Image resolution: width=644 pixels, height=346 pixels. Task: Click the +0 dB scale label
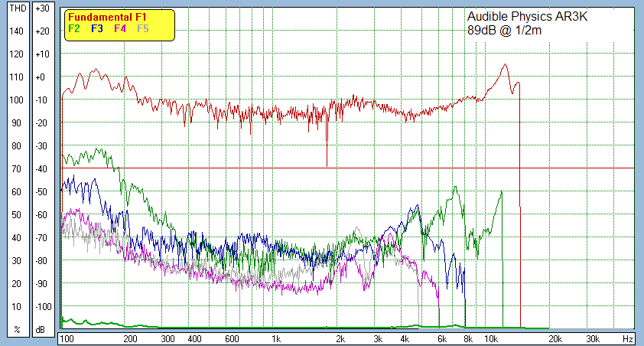(40, 77)
